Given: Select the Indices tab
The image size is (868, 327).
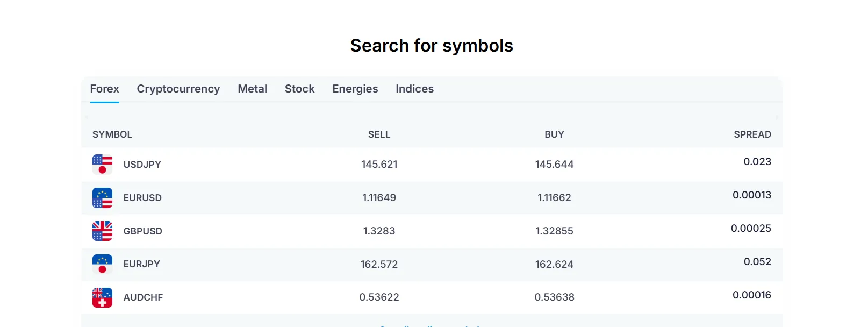Looking at the screenshot, I should 415,89.
